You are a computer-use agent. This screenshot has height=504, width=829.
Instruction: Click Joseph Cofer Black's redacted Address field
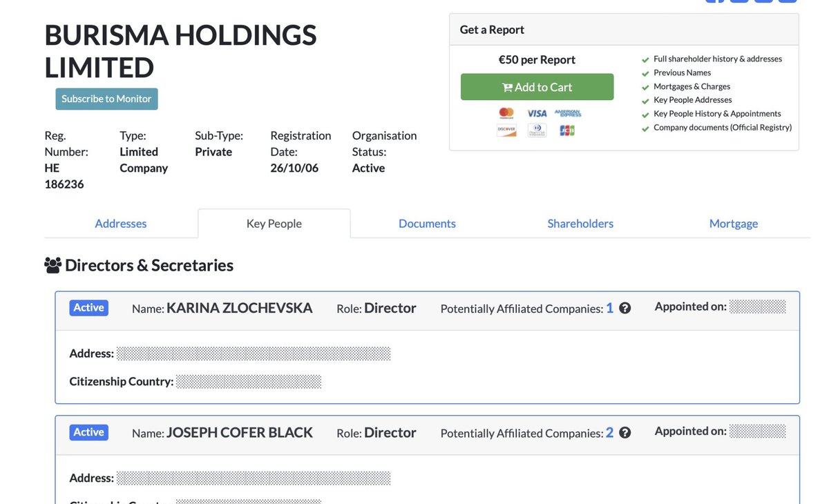[x=254, y=478]
